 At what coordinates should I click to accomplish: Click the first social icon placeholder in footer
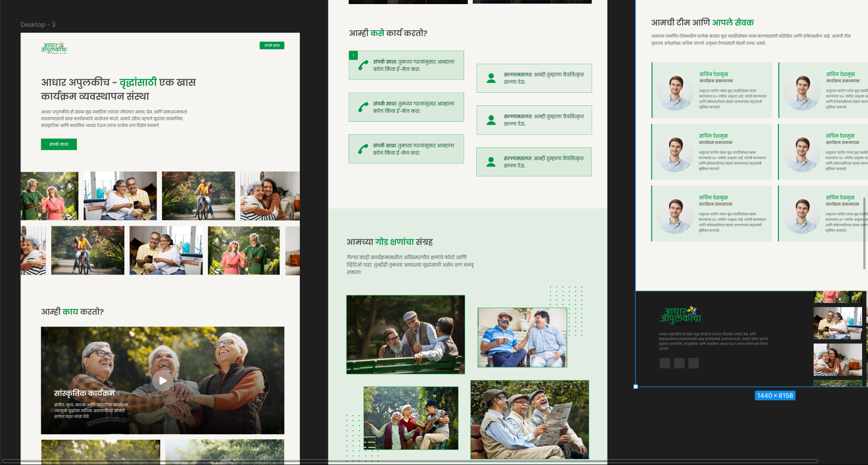(664, 363)
